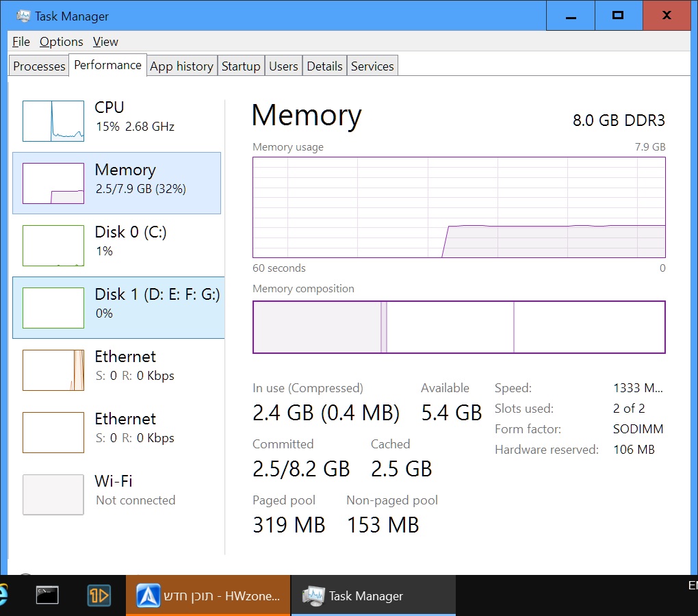The height and width of the screenshot is (616, 698).
Task: Switch to the Processes tab
Action: pyautogui.click(x=39, y=66)
